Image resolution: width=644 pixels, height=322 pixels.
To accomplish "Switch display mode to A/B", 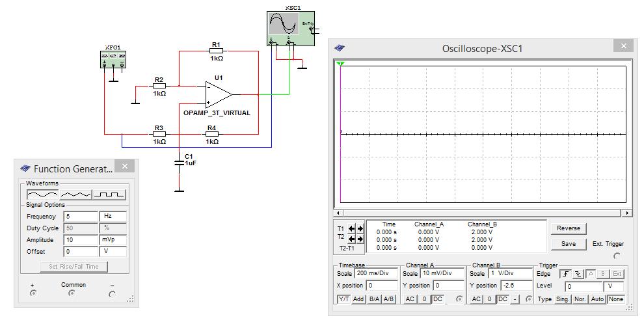I will (388, 299).
